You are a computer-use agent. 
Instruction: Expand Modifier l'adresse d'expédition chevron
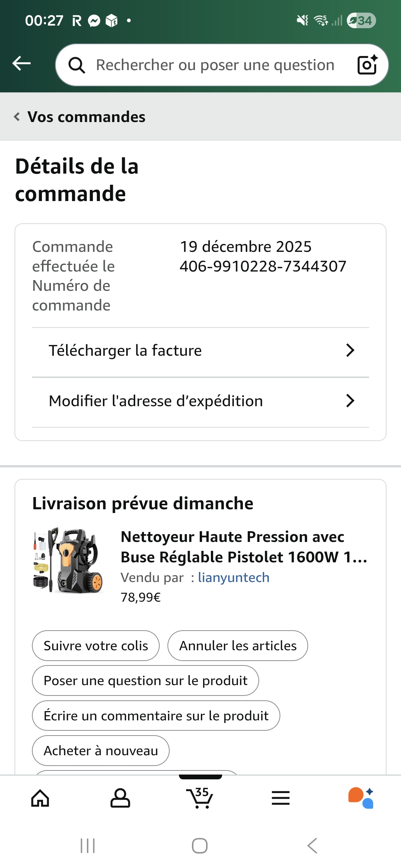tap(350, 401)
